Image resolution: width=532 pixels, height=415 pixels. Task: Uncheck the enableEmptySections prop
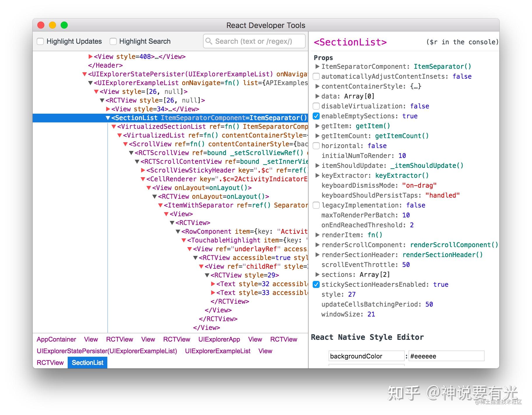[316, 116]
